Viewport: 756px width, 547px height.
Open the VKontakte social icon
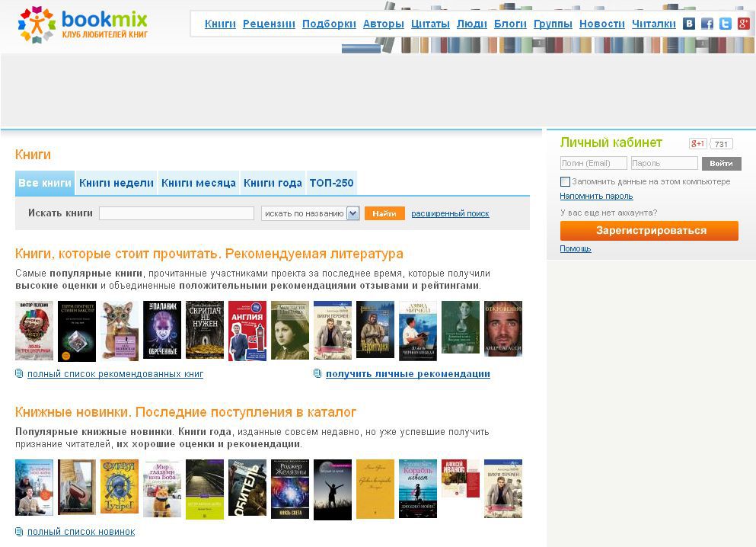pyautogui.click(x=688, y=24)
